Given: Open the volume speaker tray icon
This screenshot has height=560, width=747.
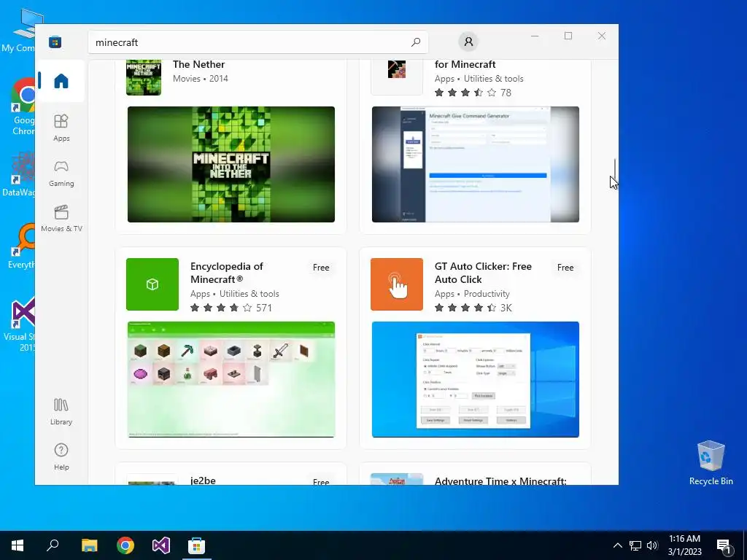Looking at the screenshot, I should (x=651, y=545).
